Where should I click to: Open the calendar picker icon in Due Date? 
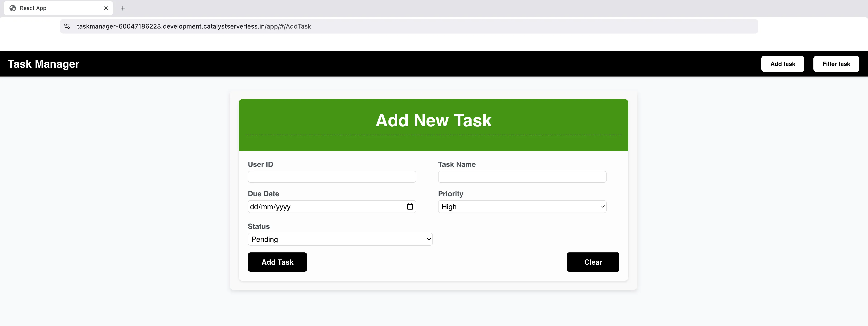click(x=410, y=206)
